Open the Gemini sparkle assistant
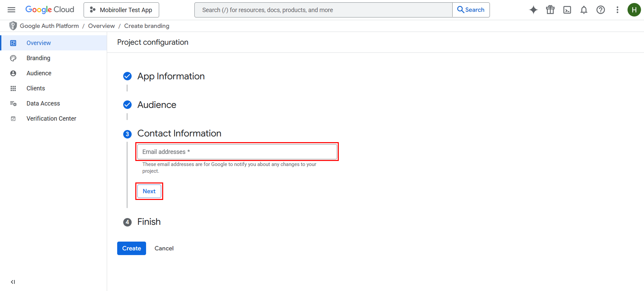Viewport: 644px width, 291px height. click(534, 10)
